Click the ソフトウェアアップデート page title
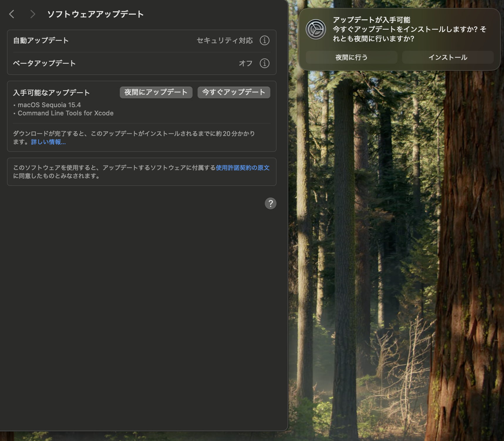504x441 pixels. coord(95,14)
